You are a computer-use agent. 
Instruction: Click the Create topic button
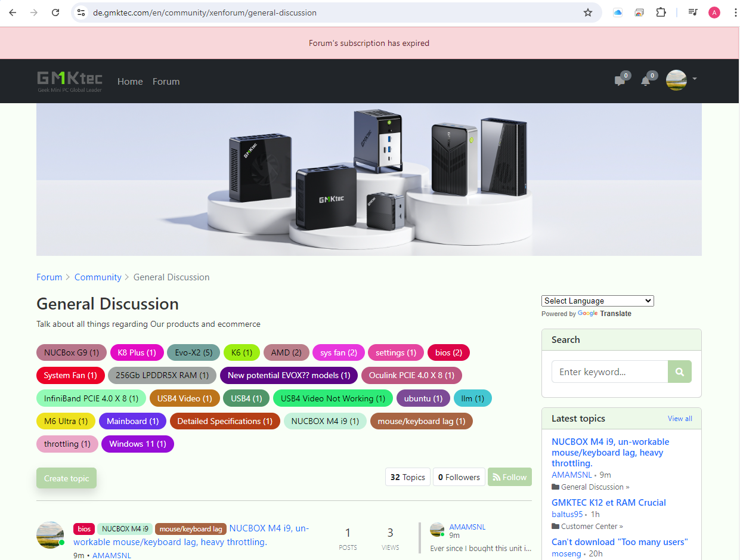tap(66, 478)
